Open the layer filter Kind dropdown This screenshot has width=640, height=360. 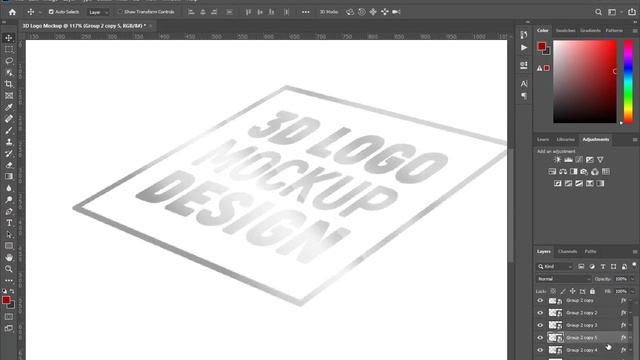pyautogui.click(x=555, y=267)
